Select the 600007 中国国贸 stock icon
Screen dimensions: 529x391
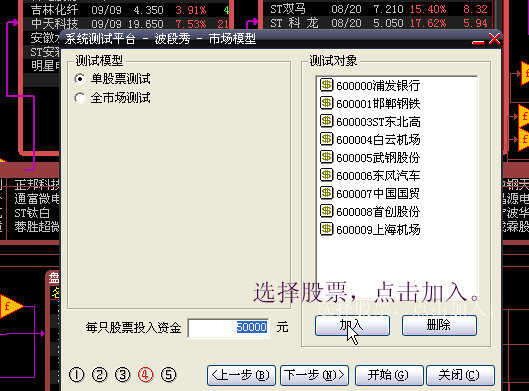[326, 193]
